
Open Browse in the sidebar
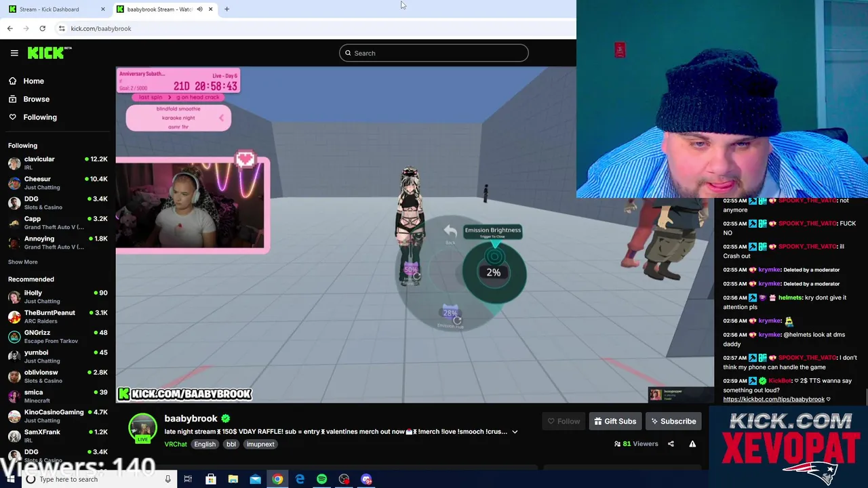coord(36,99)
